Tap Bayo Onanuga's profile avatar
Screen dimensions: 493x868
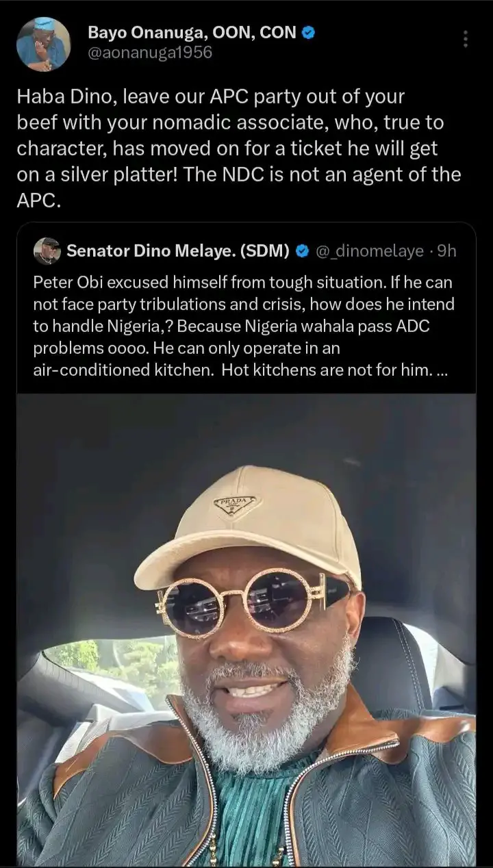coord(43,44)
